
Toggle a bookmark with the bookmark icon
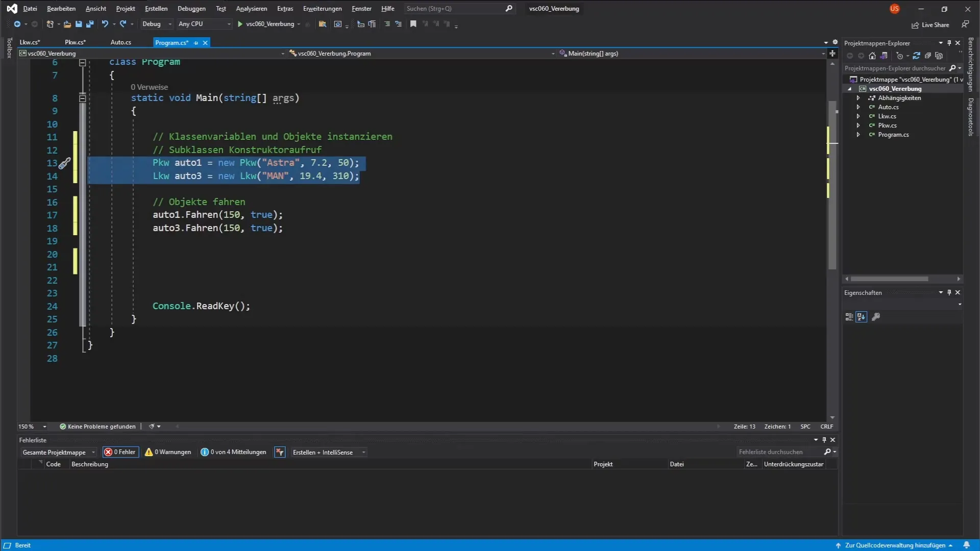(413, 24)
